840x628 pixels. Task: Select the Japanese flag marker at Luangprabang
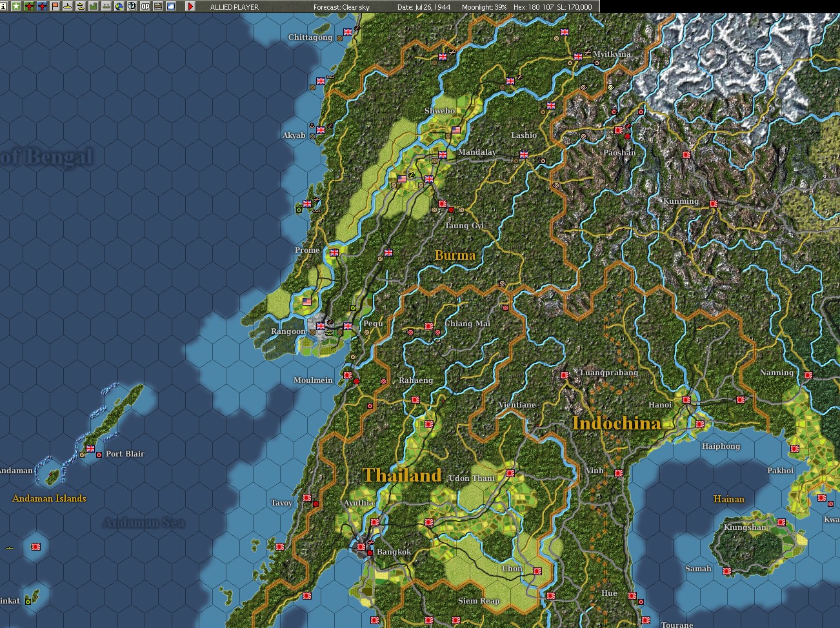pyautogui.click(x=565, y=375)
